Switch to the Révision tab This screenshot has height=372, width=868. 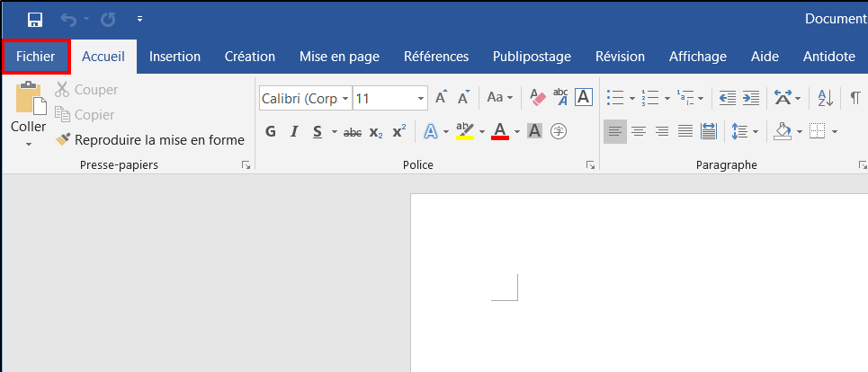[x=620, y=57]
